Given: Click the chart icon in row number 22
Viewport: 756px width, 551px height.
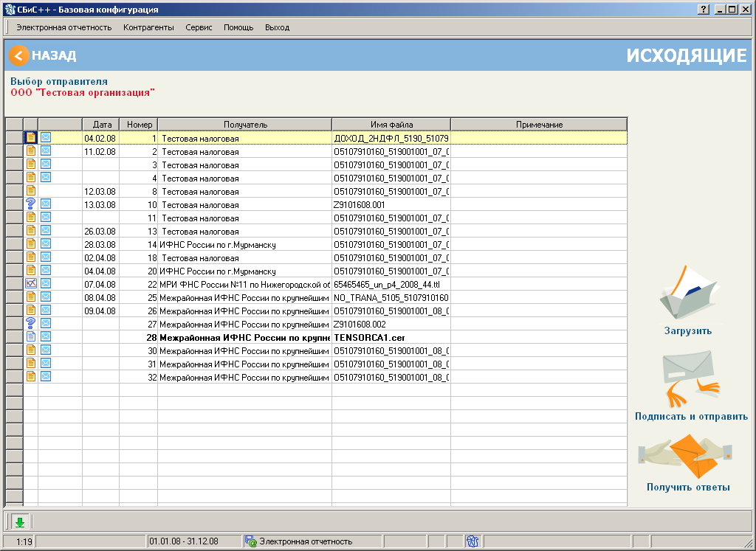Looking at the screenshot, I should click(31, 284).
